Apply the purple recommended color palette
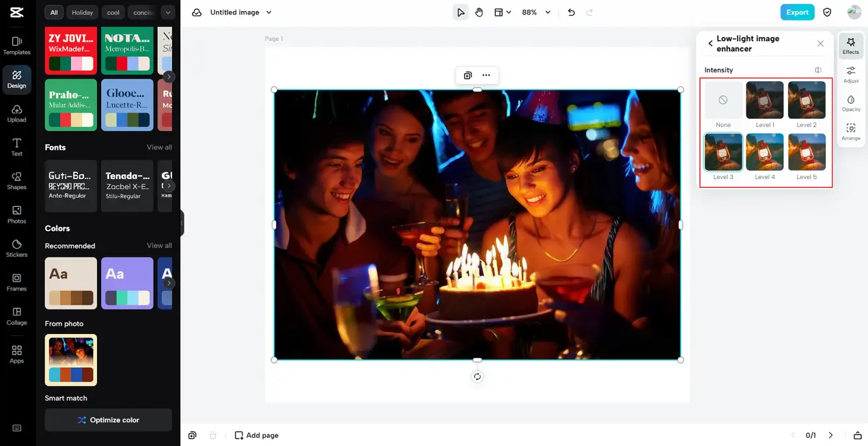 tap(127, 283)
